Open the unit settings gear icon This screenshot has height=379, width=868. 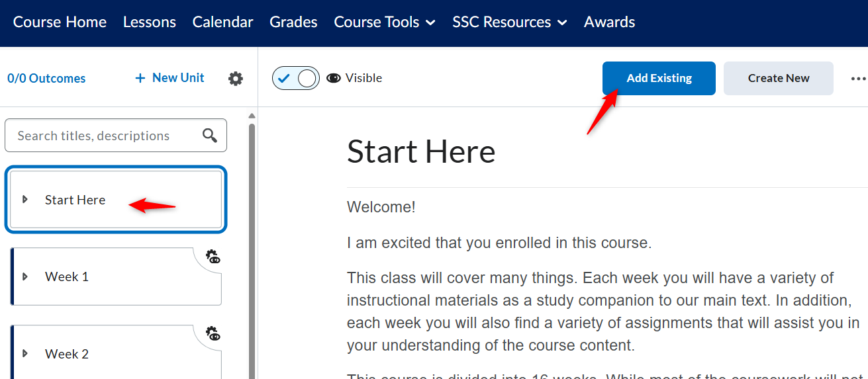click(x=236, y=79)
